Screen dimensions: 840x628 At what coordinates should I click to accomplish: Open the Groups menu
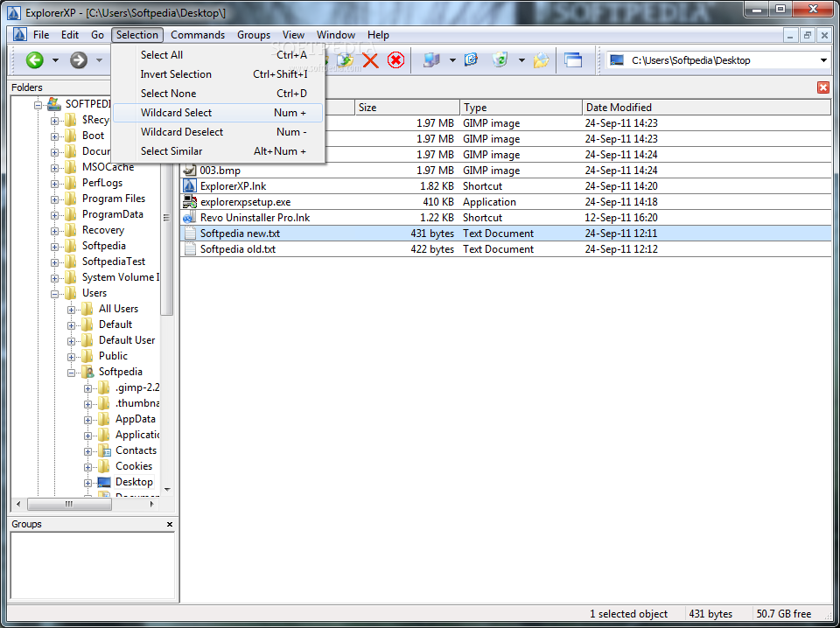tap(254, 35)
